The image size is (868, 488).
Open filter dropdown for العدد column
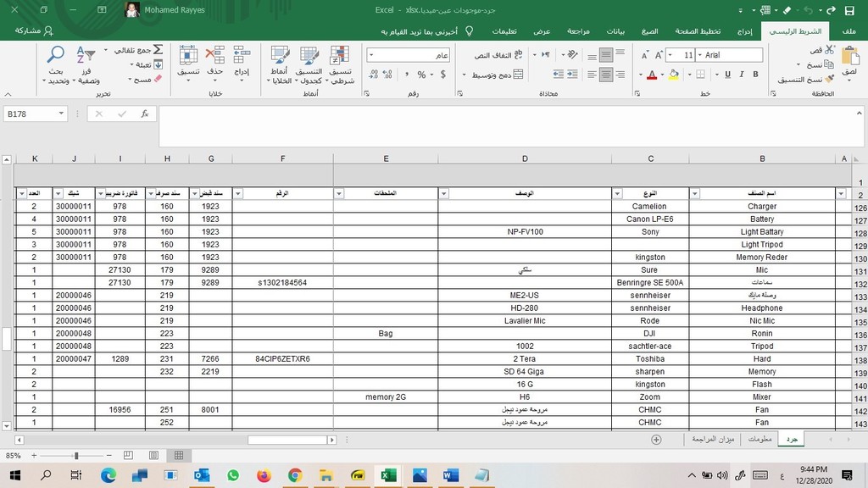pyautogui.click(x=21, y=193)
